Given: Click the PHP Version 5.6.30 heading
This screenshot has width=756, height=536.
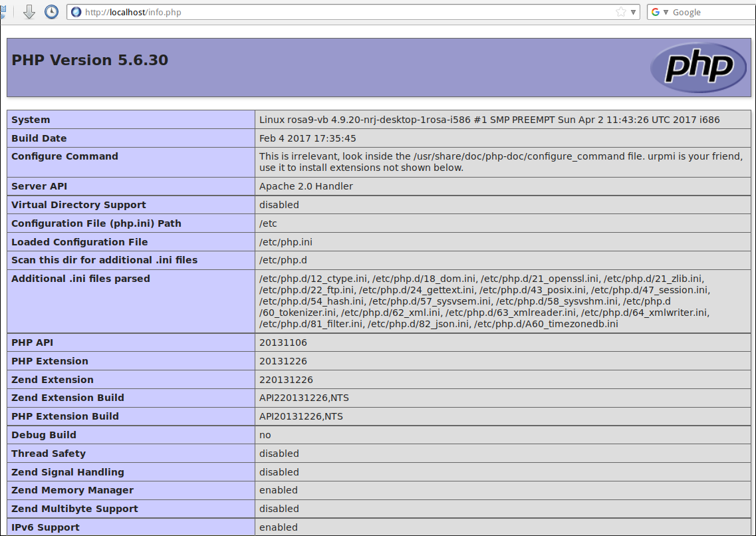Looking at the screenshot, I should click(90, 60).
